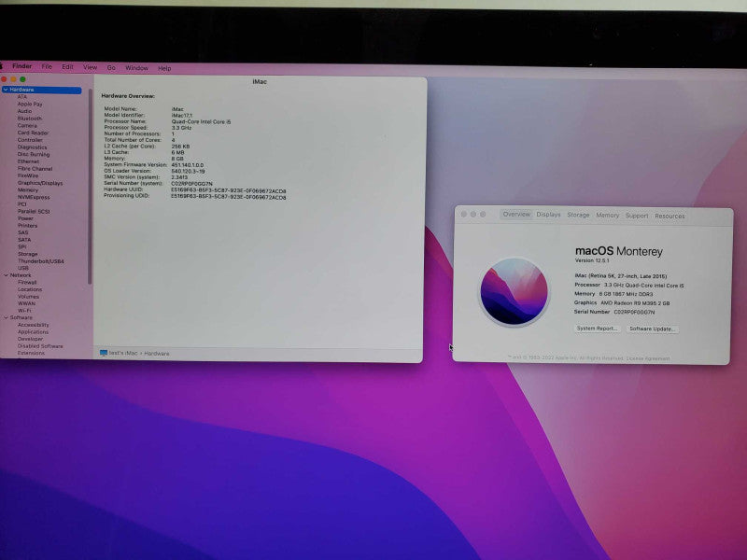Viewport: 747px width, 560px height.
Task: Click the computer icon in path bar
Action: tap(104, 353)
